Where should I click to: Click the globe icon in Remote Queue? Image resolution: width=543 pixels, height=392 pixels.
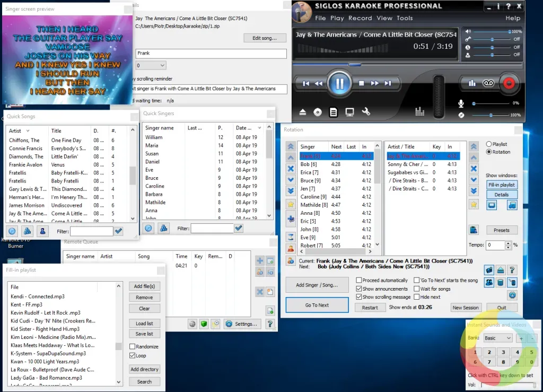click(192, 324)
